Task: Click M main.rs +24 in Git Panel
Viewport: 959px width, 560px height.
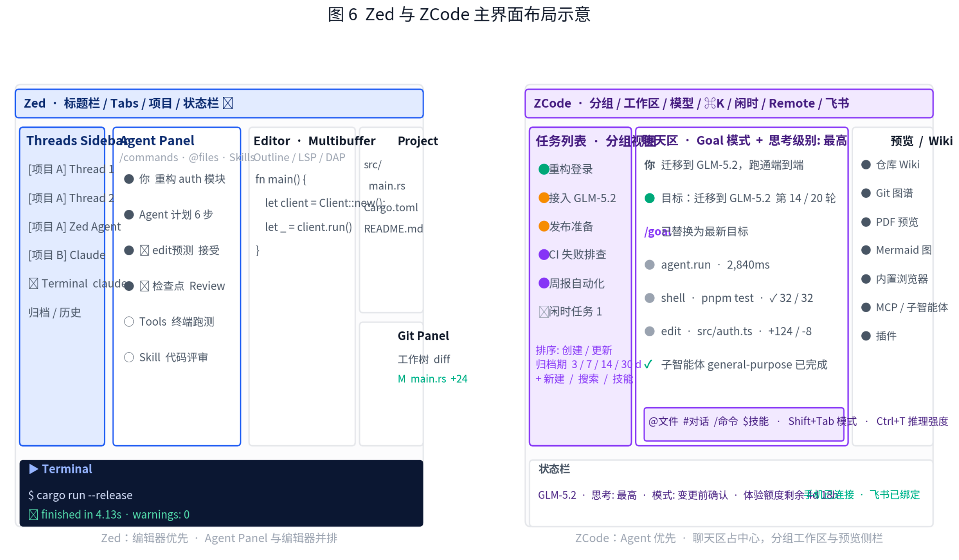Action: click(x=433, y=379)
